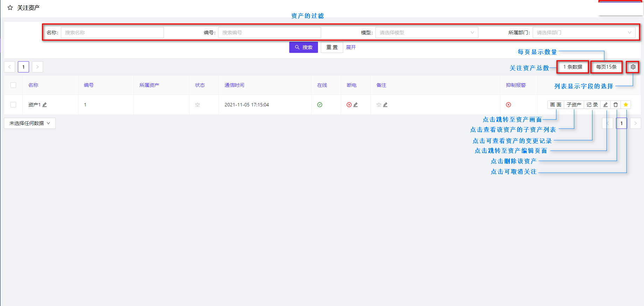Open the 未选择任何数据 batch dropdown
The height and width of the screenshot is (306, 644).
(30, 123)
